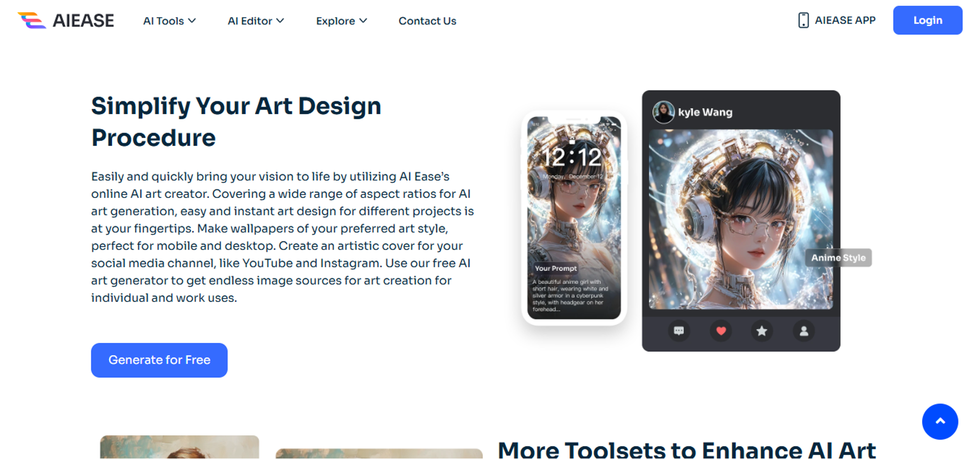Expand the AI Editor dropdown menu
This screenshot has width=980, height=459.
(255, 21)
